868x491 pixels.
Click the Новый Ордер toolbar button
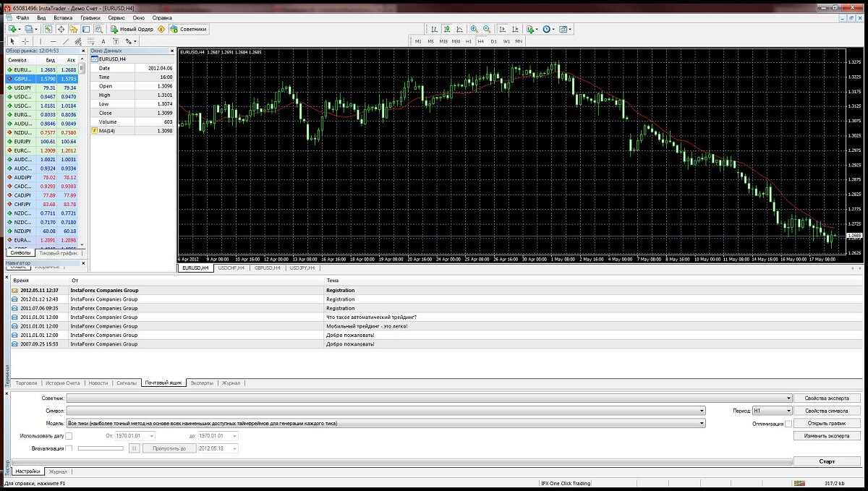pyautogui.click(x=132, y=30)
